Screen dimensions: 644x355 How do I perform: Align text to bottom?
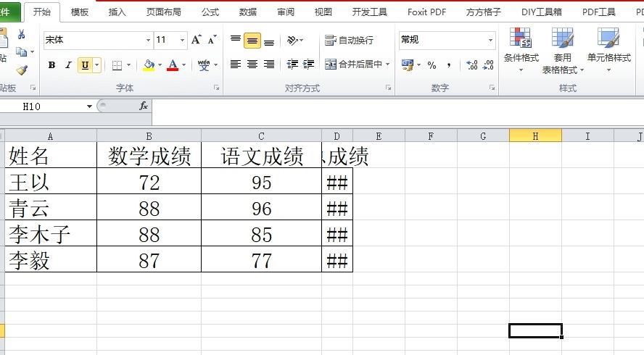click(x=269, y=41)
